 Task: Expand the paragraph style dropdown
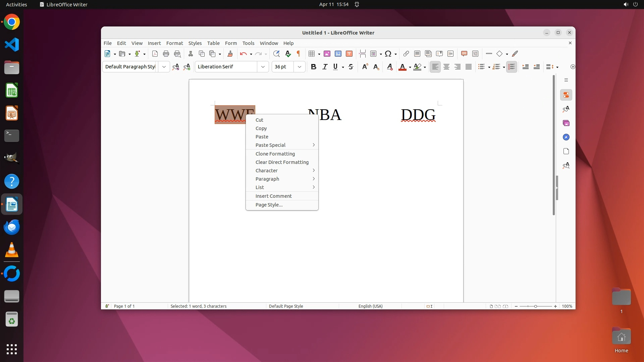[x=164, y=67]
